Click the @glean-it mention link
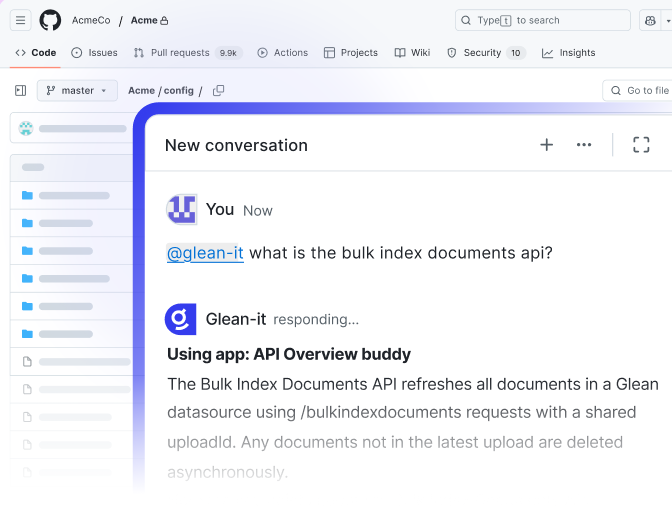The width and height of the screenshot is (672, 520). click(x=205, y=253)
